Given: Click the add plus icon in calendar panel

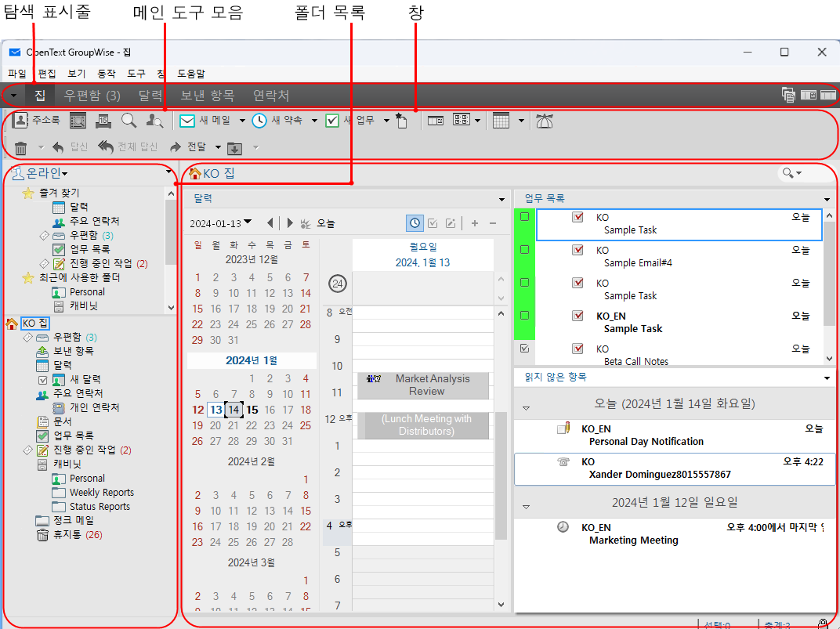Looking at the screenshot, I should click(x=475, y=223).
